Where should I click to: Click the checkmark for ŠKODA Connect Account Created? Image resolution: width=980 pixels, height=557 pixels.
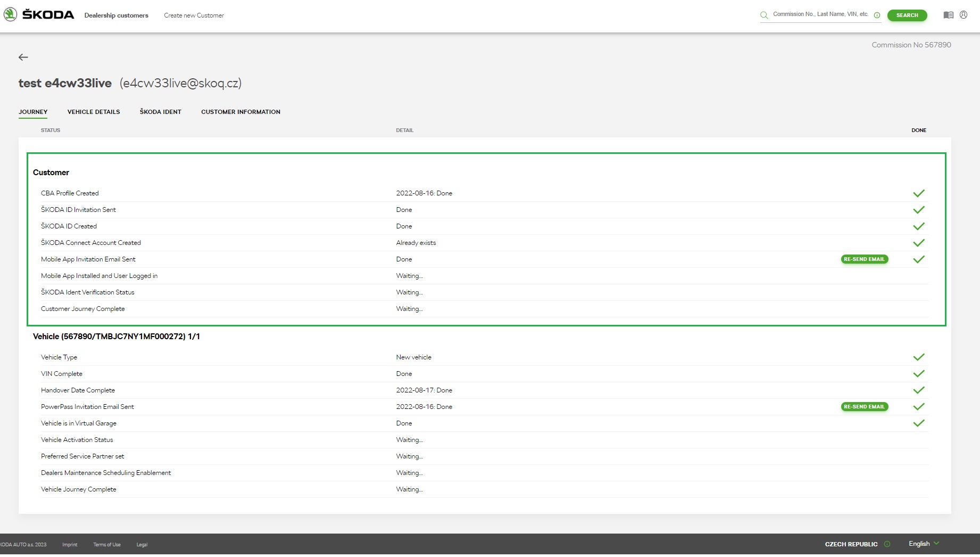coord(919,243)
